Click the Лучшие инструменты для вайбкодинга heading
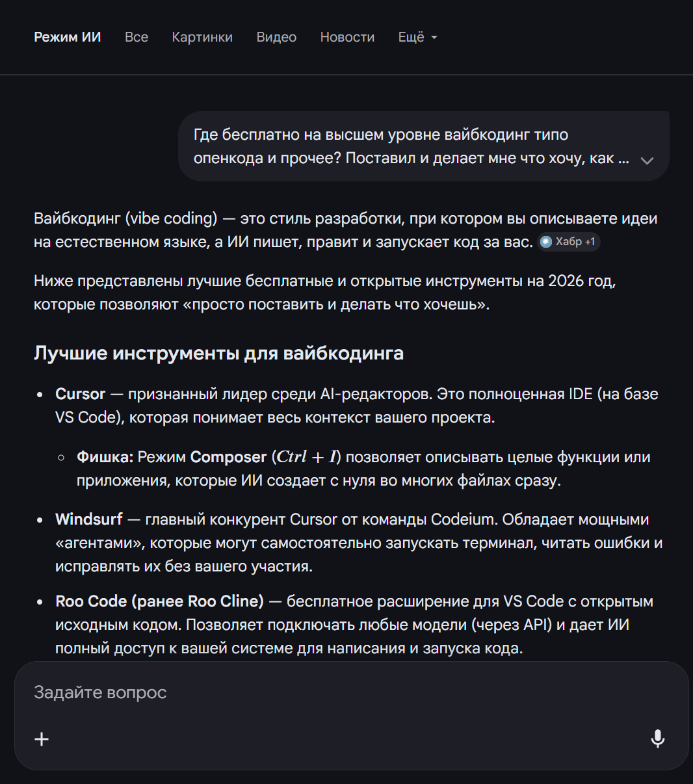The height and width of the screenshot is (784, 693). (218, 354)
